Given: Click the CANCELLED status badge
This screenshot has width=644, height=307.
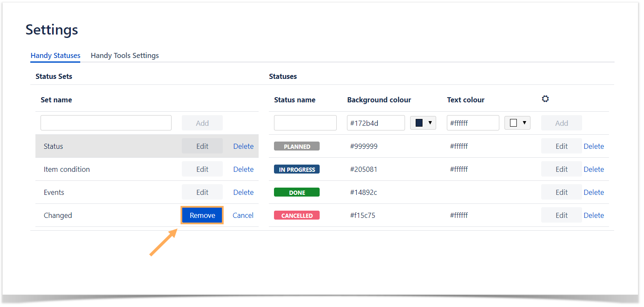Looking at the screenshot, I should (x=297, y=215).
